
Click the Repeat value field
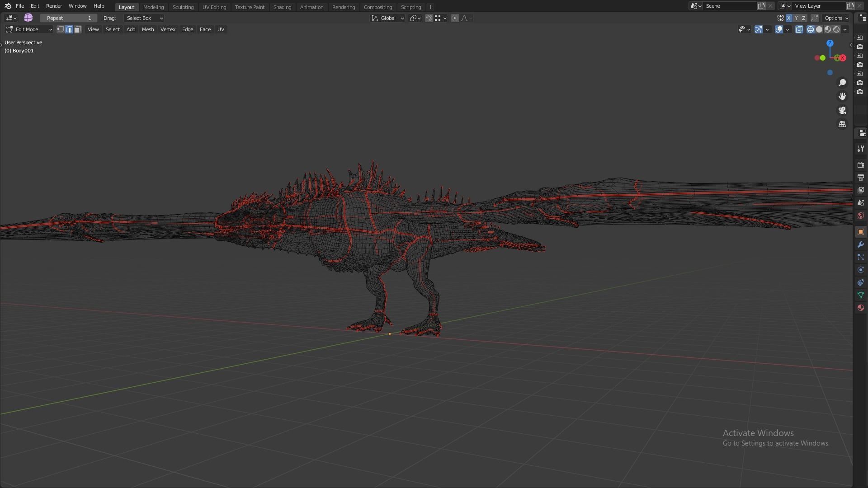[x=68, y=18]
